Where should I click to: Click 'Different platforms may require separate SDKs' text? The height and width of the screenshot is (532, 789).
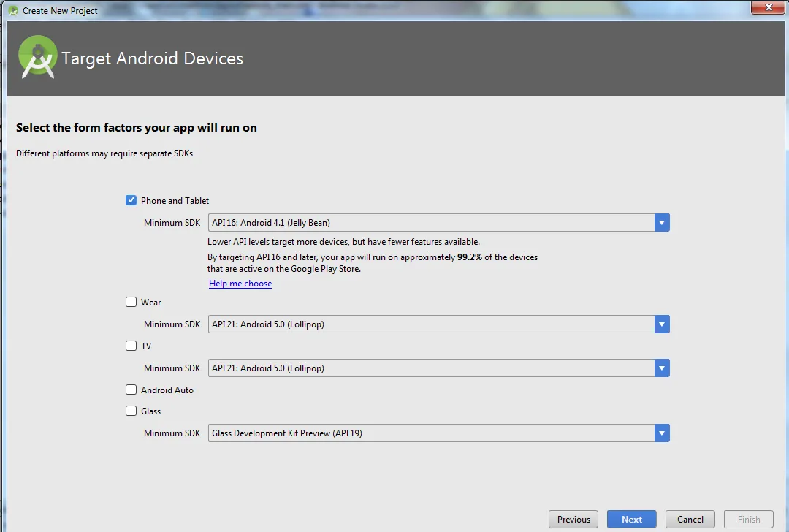104,153
